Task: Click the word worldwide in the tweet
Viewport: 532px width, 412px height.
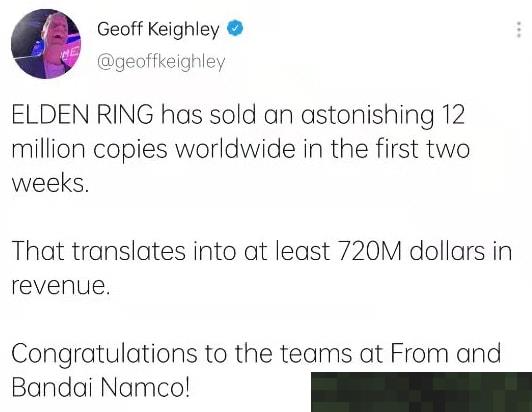Action: click(235, 149)
